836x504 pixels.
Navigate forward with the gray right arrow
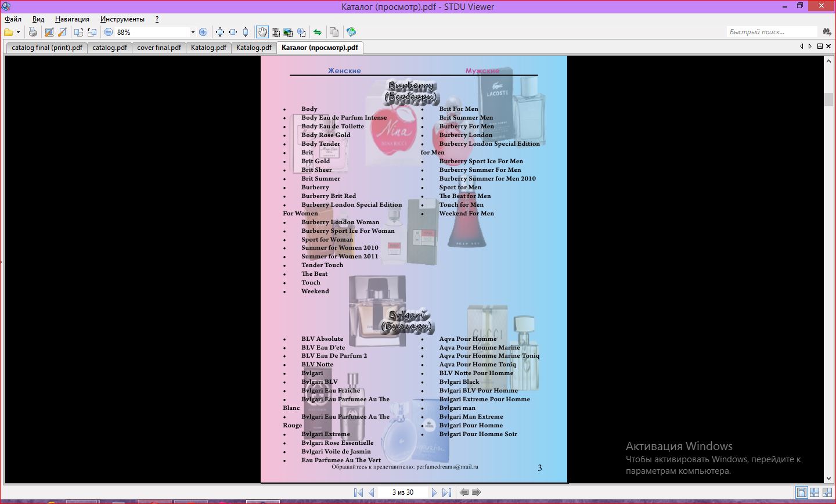(477, 492)
